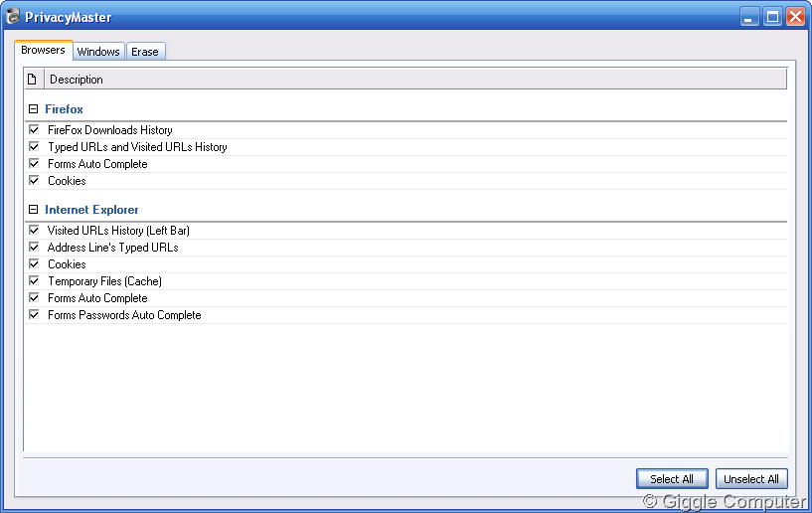Uncheck FireFox Downloads History
812x513 pixels.
34,129
